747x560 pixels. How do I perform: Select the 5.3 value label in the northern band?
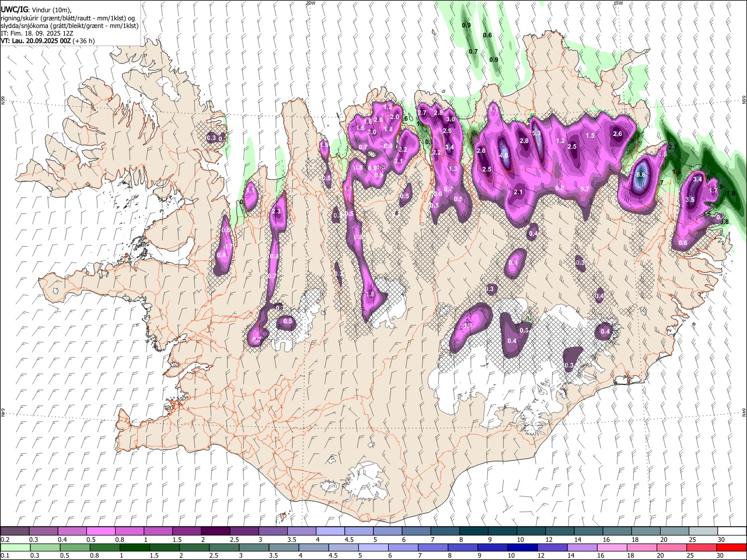pyautogui.click(x=537, y=134)
